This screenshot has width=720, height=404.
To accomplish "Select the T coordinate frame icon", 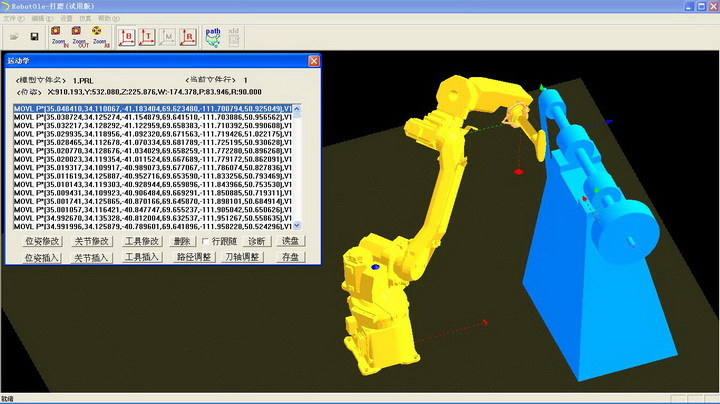I will [147, 37].
